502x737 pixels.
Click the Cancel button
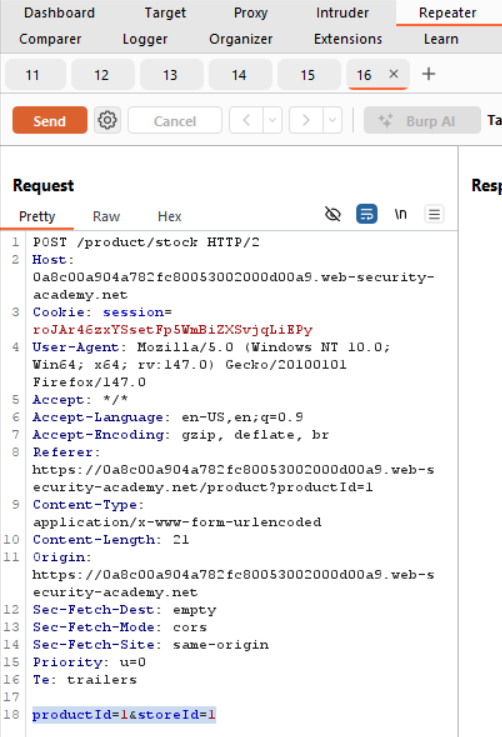175,121
